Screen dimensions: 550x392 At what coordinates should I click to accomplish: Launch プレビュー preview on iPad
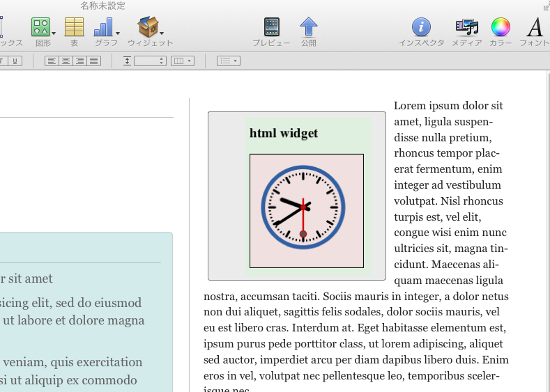click(x=271, y=27)
